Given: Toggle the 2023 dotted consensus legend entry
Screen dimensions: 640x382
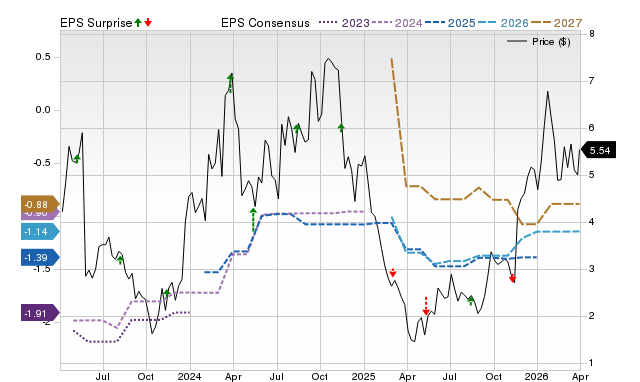Looking at the screenshot, I should point(344,23).
